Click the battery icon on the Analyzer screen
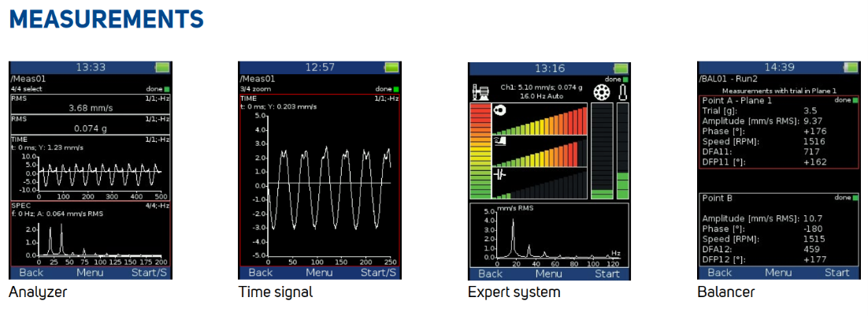868x316 pixels. (x=163, y=68)
